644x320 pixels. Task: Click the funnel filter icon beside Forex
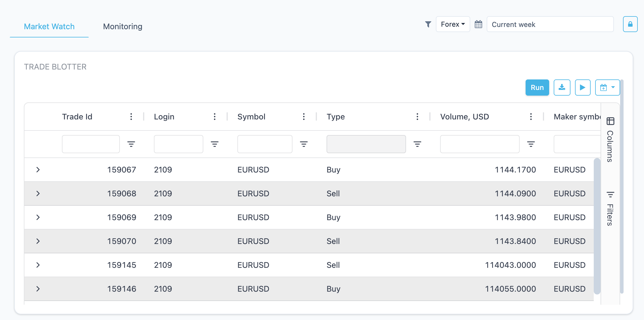click(x=428, y=24)
